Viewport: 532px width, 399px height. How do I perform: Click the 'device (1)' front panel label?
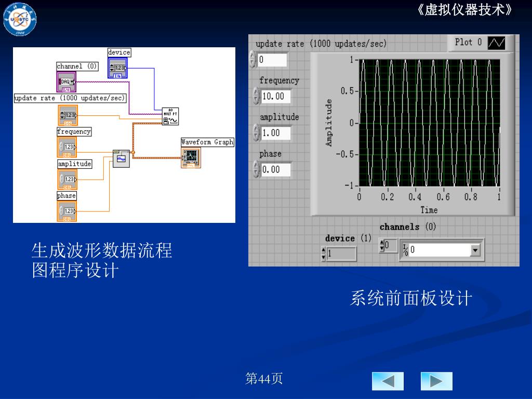click(x=348, y=238)
